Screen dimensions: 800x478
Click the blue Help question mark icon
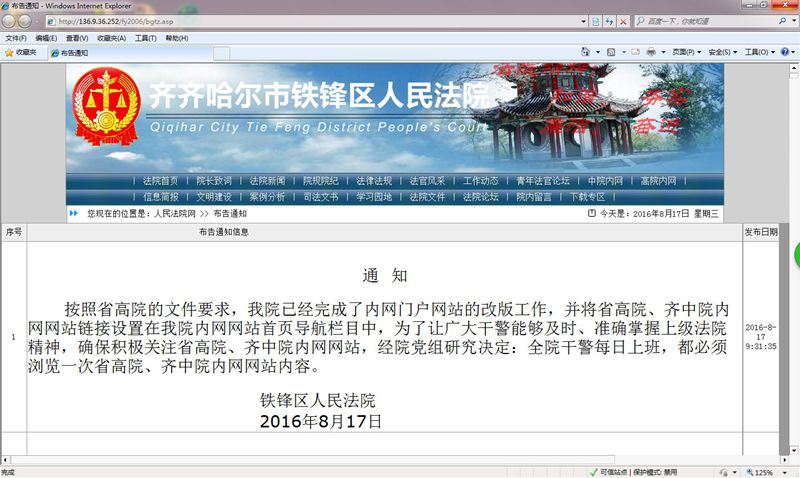click(x=785, y=52)
